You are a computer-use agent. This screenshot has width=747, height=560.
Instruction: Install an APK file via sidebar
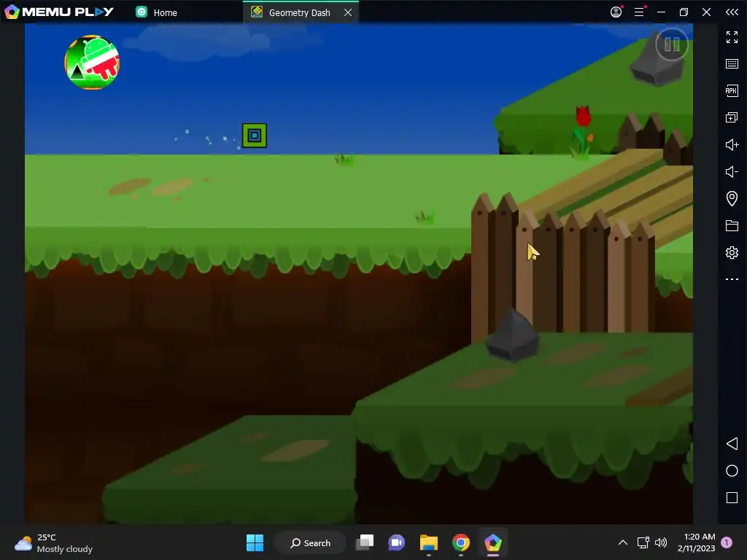click(x=732, y=90)
